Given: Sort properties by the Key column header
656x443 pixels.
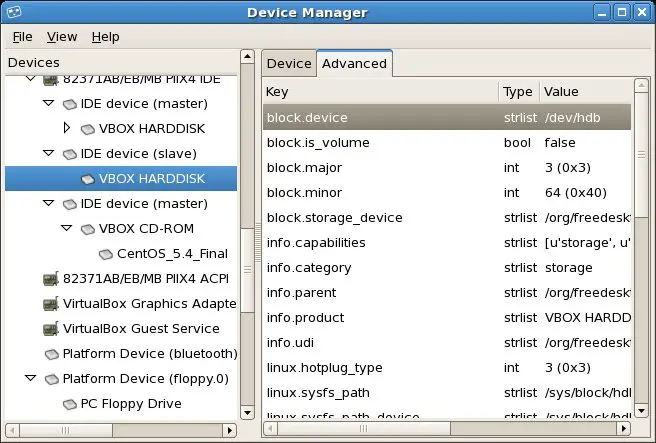Looking at the screenshot, I should pyautogui.click(x=380, y=91).
